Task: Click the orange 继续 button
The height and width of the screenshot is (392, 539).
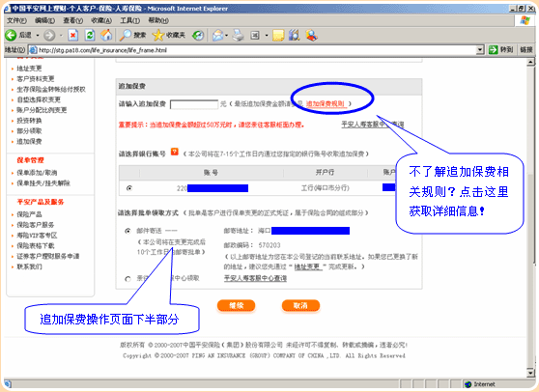Action: click(236, 305)
